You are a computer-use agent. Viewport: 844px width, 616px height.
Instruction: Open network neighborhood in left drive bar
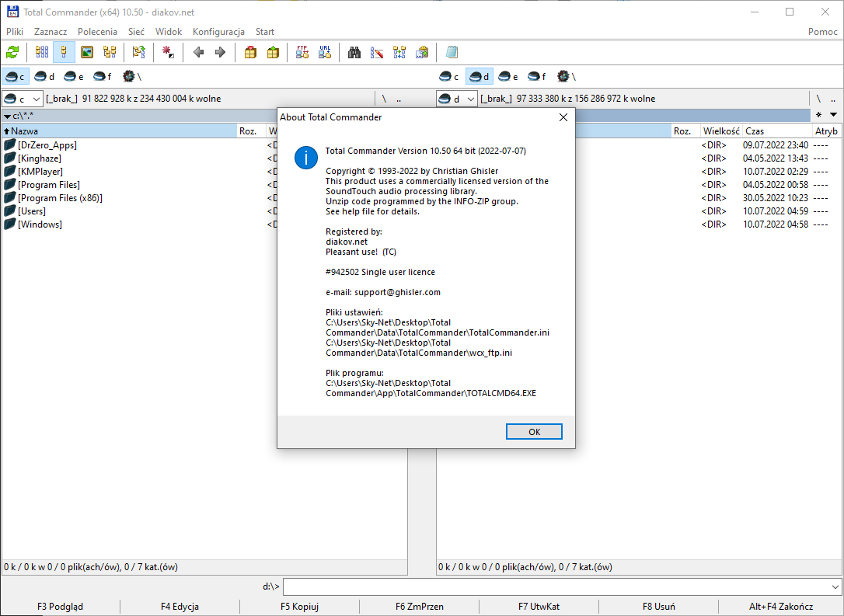132,76
